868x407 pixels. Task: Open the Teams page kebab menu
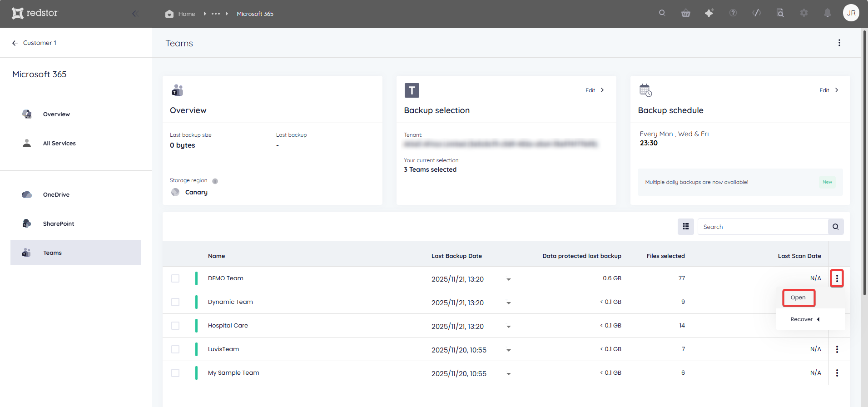click(x=839, y=43)
